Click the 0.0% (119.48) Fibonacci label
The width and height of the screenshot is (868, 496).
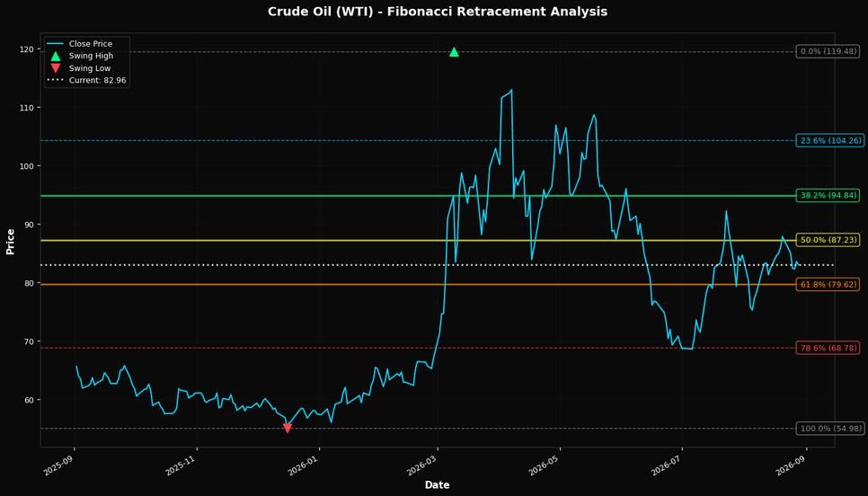[x=828, y=51]
